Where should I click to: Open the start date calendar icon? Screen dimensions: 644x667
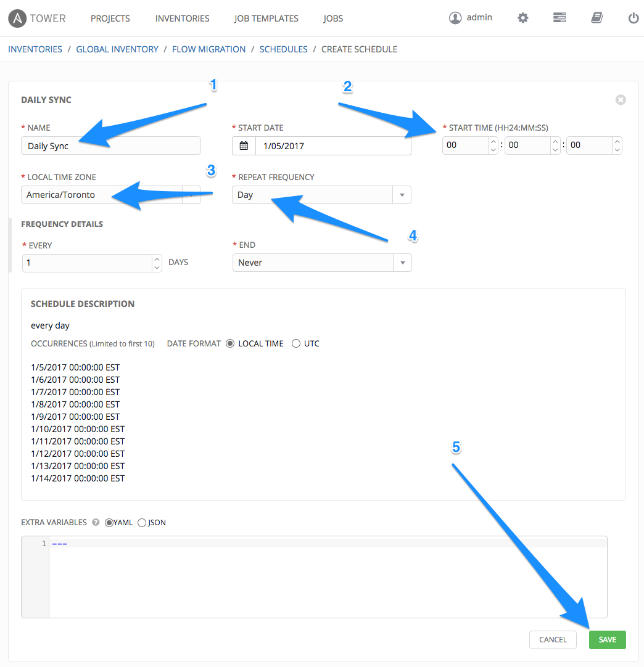pyautogui.click(x=244, y=146)
